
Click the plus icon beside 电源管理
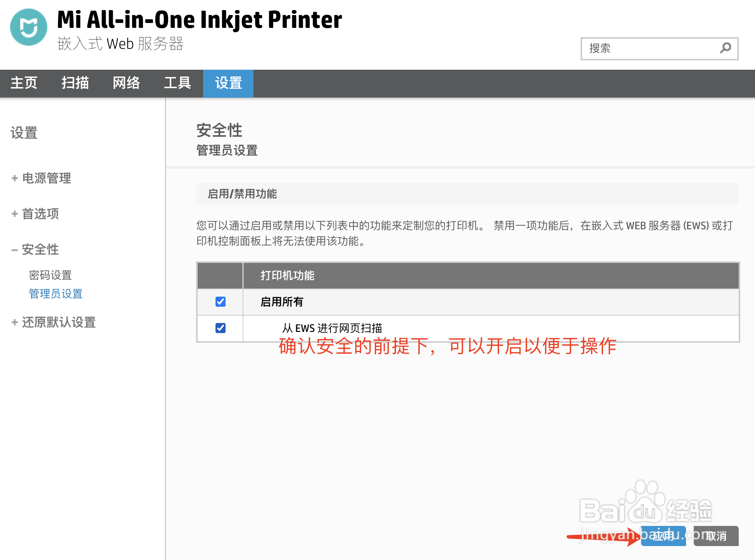(15, 178)
